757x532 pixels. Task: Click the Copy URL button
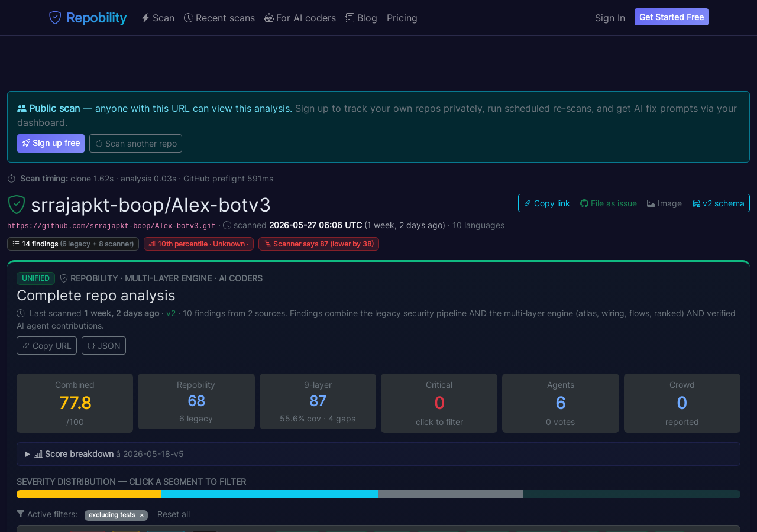coord(47,345)
